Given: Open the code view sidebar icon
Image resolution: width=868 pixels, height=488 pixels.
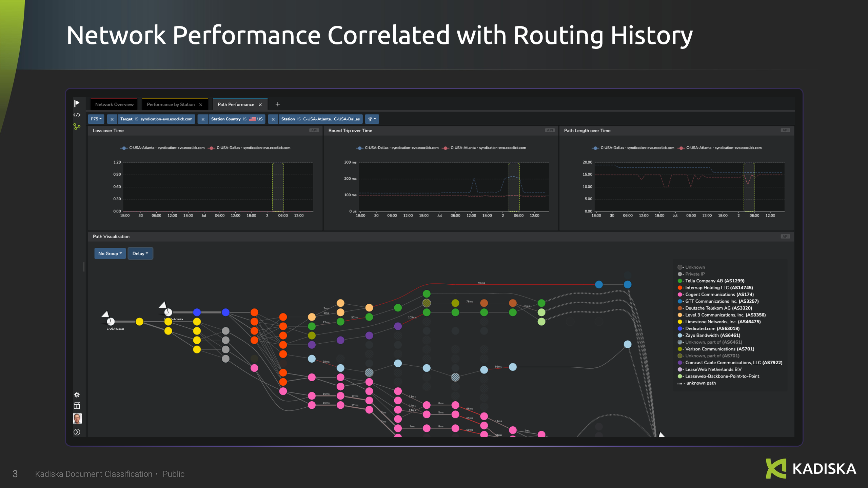Looking at the screenshot, I should [77, 115].
